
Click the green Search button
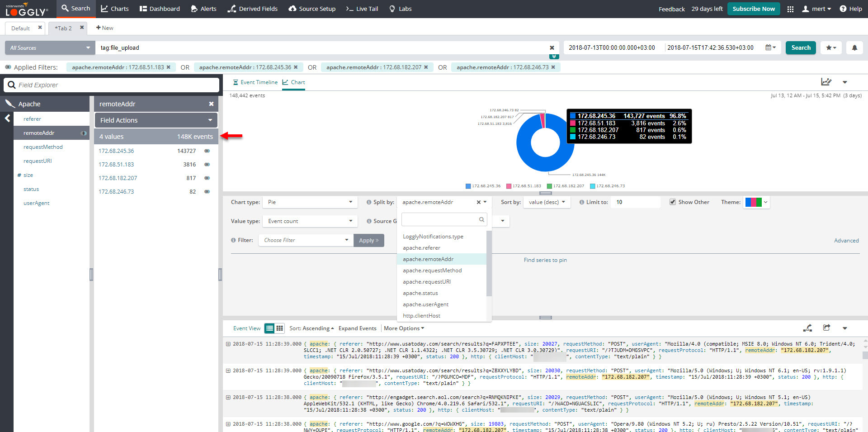point(801,47)
